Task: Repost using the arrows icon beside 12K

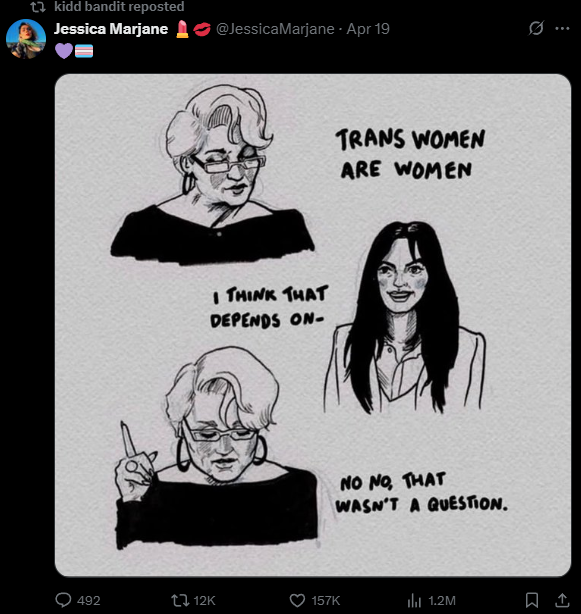Action: click(179, 600)
